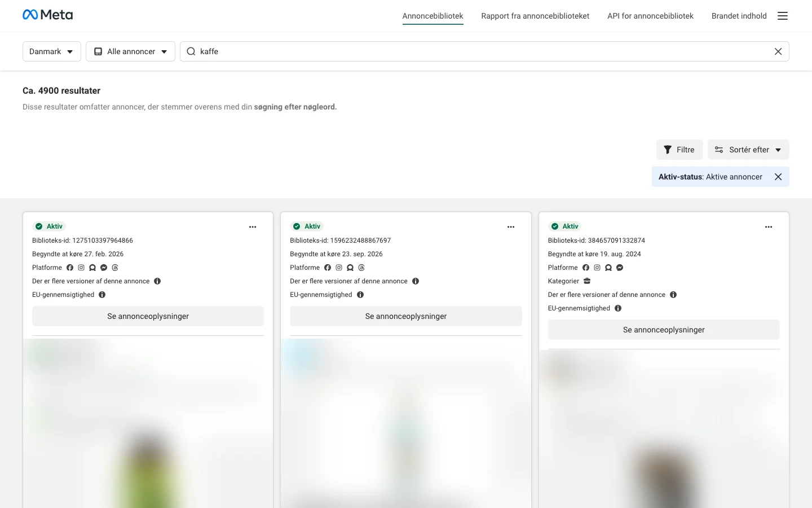Screen dimensions: 812x508
Task: View ad details for ad 1596232488867697
Action: click(406, 316)
